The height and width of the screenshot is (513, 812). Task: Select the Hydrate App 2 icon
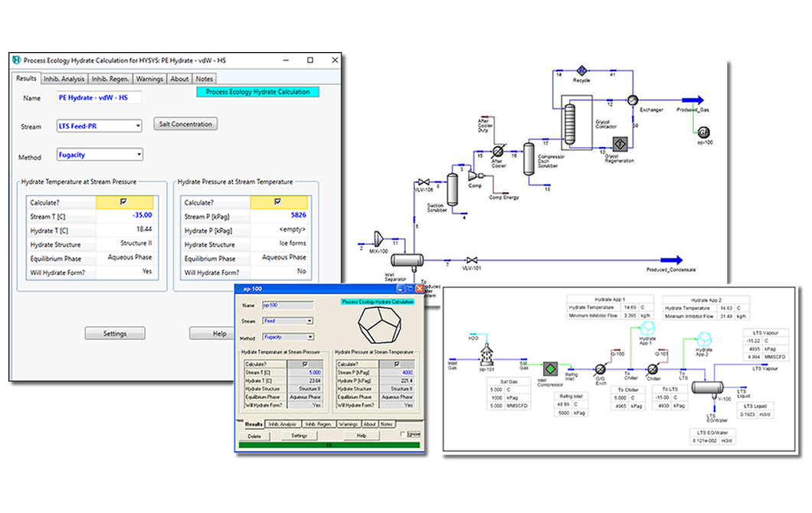coord(704,339)
